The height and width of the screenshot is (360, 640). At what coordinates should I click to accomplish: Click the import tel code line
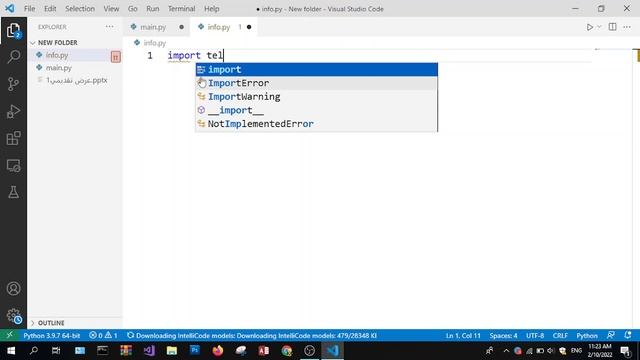coord(196,56)
